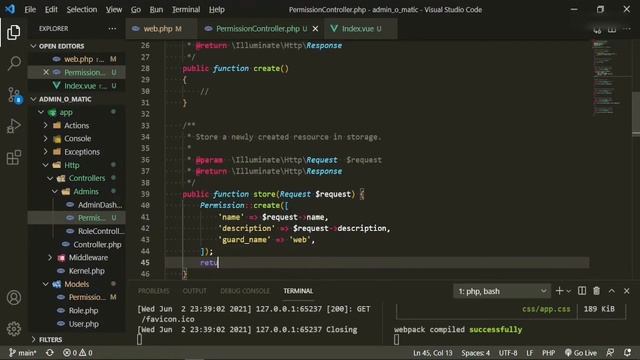The image size is (640, 360).
Task: Switch to Debug Console tab
Action: 245,291
